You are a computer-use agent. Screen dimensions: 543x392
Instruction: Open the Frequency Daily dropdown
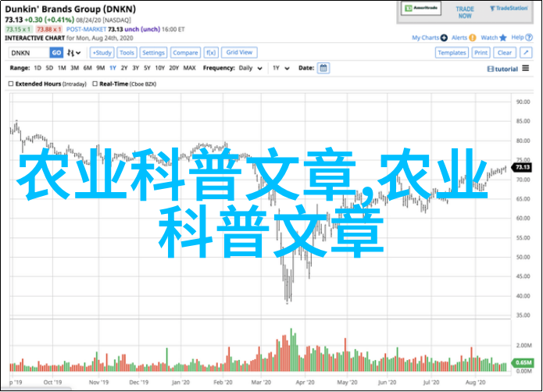pyautogui.click(x=250, y=68)
